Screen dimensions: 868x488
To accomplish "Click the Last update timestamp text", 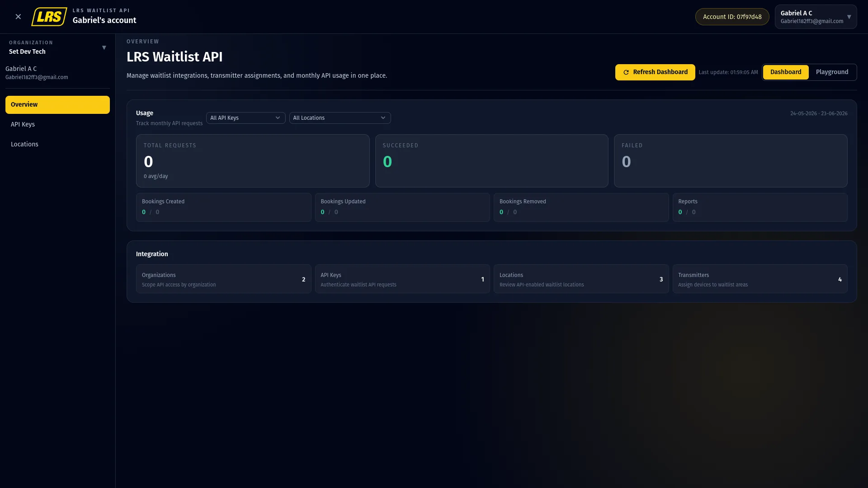I will tap(728, 72).
